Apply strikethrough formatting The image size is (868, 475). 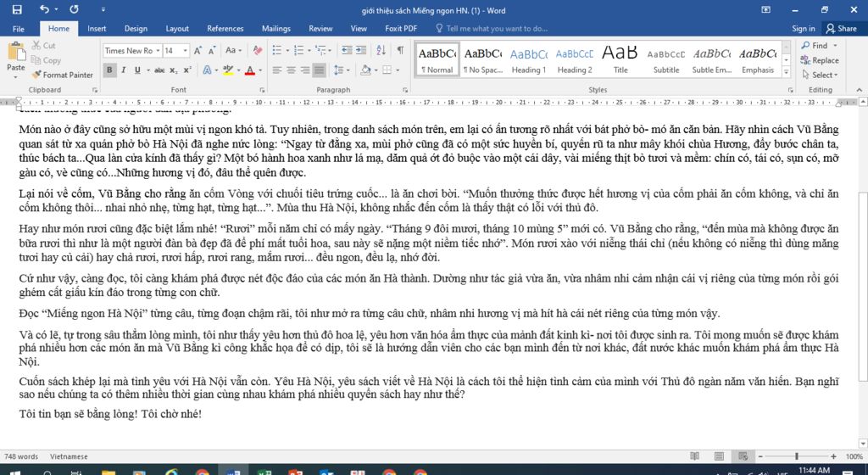159,70
